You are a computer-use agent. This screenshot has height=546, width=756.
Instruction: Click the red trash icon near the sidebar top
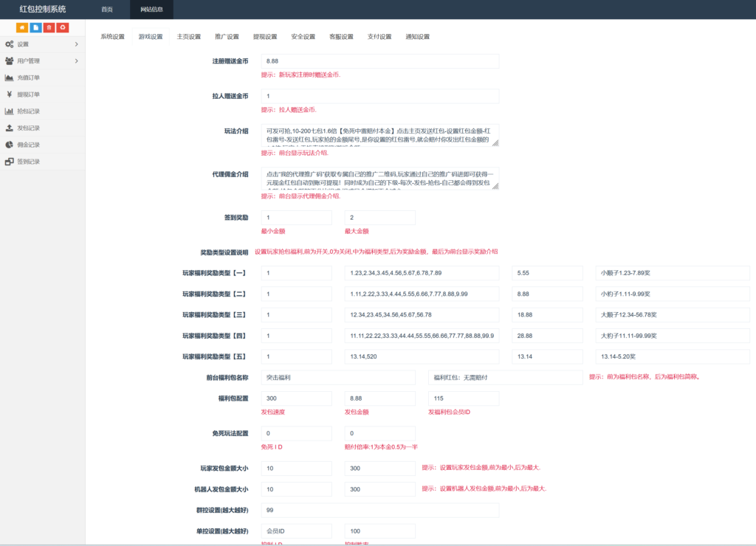pos(49,27)
